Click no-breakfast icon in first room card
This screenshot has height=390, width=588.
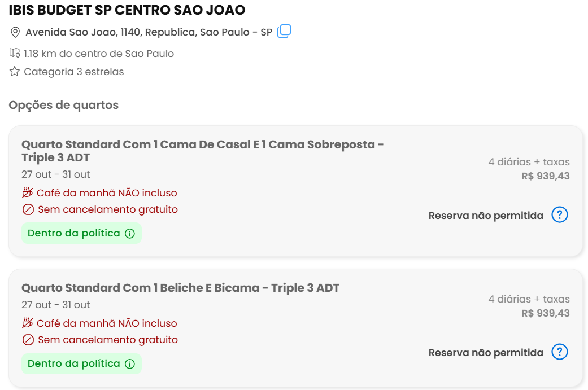click(27, 192)
